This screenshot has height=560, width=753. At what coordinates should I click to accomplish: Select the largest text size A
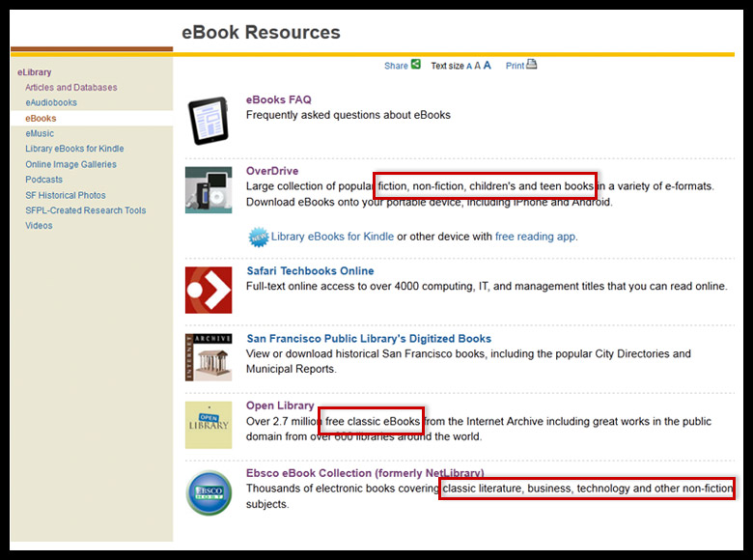tap(487, 66)
